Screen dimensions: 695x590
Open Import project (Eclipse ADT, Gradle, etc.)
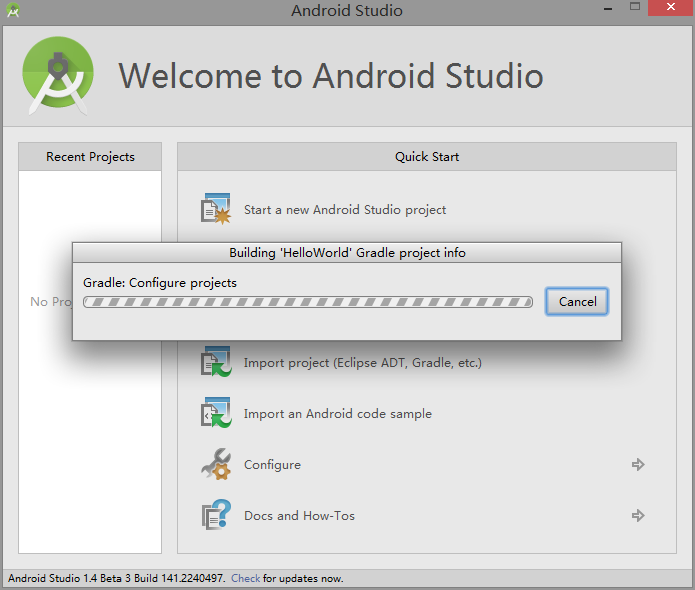coord(363,363)
